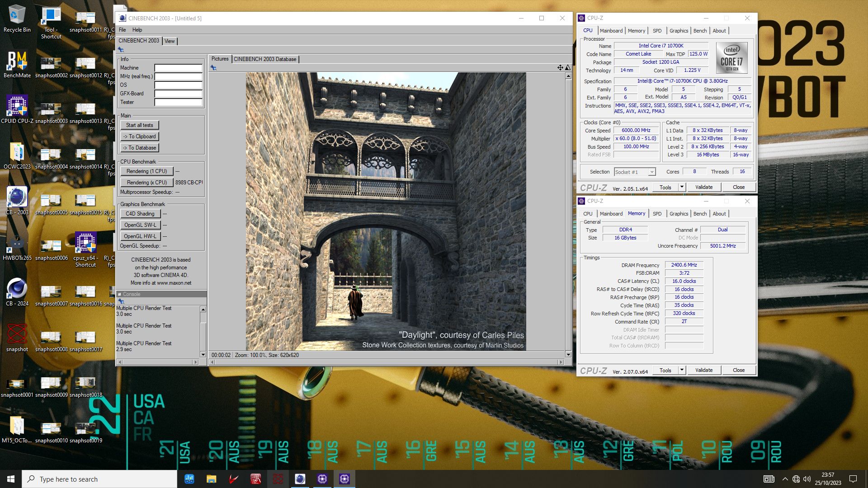The height and width of the screenshot is (488, 868).
Task: Open the Tool - Shortcut desktop icon
Action: (51, 22)
